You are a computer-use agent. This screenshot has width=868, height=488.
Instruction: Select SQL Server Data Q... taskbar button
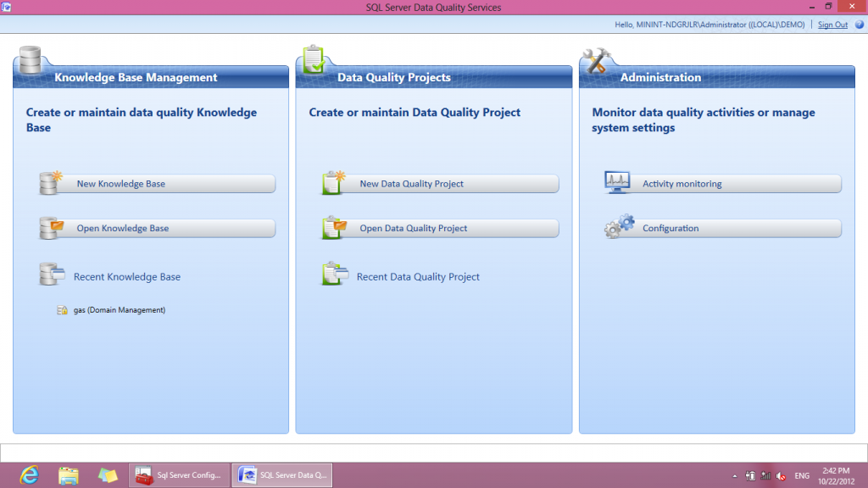[282, 475]
